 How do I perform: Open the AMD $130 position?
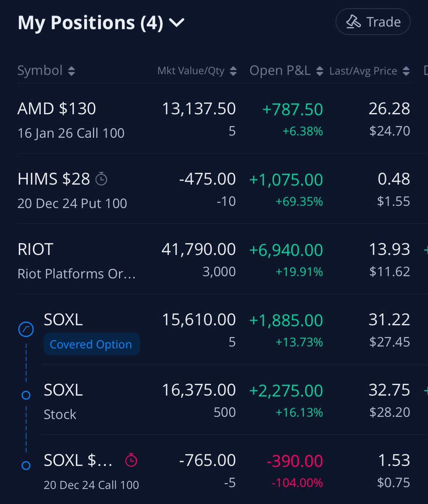214,119
